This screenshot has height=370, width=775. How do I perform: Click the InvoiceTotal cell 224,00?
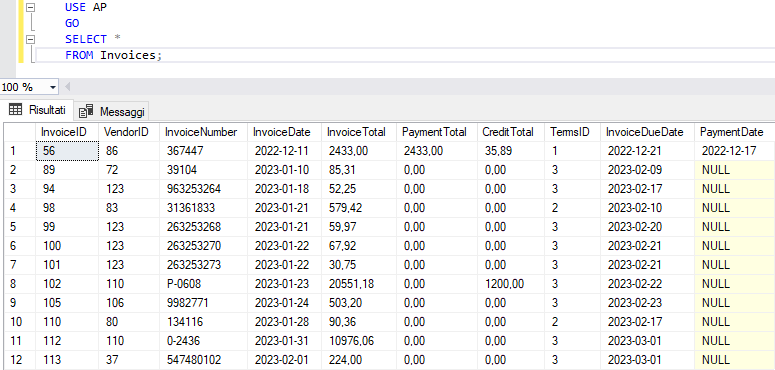pyautogui.click(x=359, y=360)
